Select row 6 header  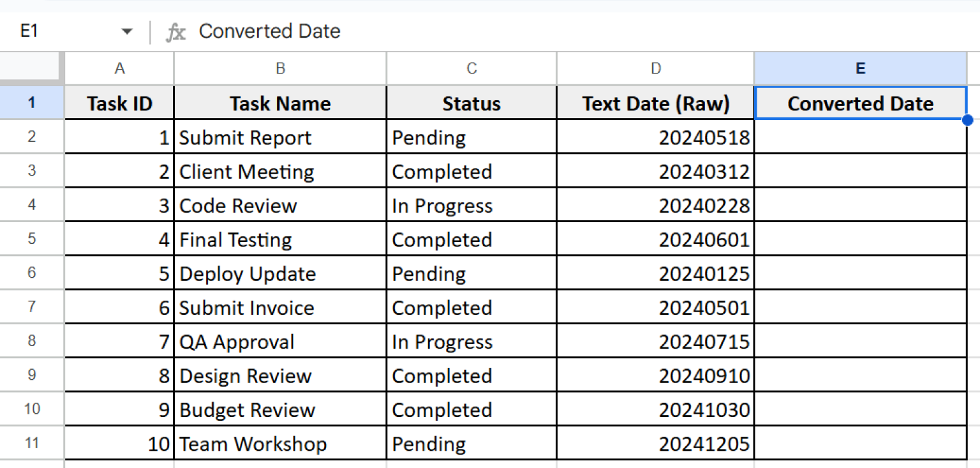click(32, 273)
